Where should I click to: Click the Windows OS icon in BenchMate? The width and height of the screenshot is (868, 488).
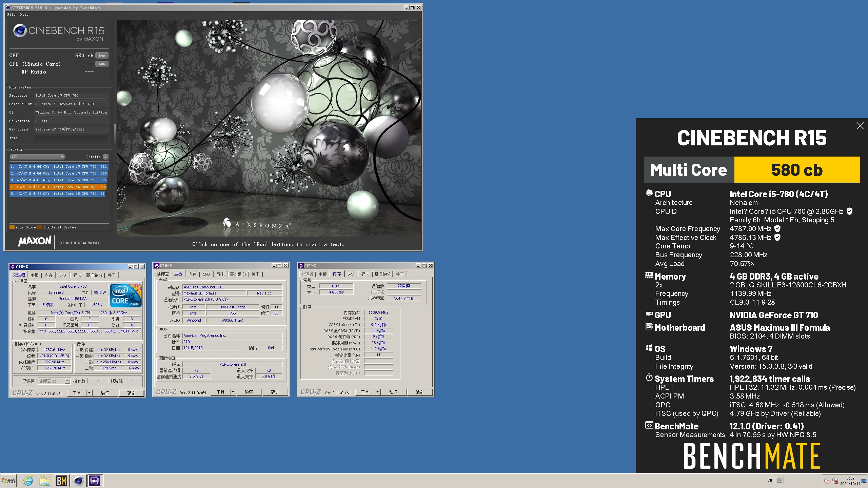coord(649,348)
